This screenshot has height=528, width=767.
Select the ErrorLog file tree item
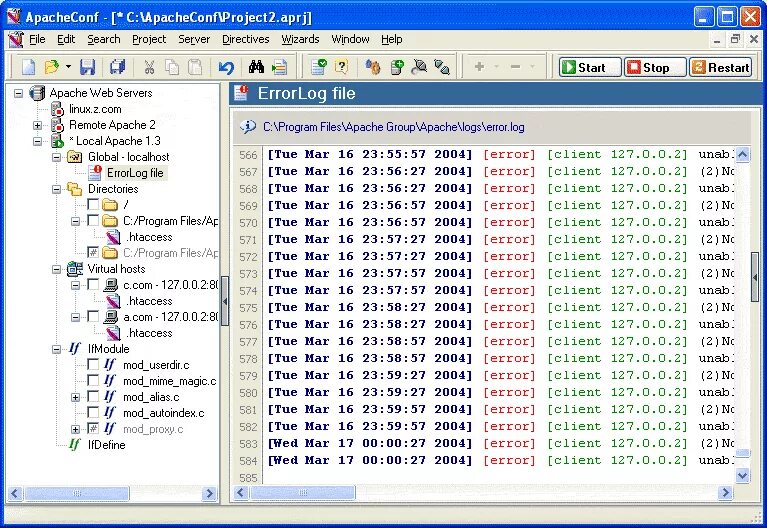[x=135, y=173]
